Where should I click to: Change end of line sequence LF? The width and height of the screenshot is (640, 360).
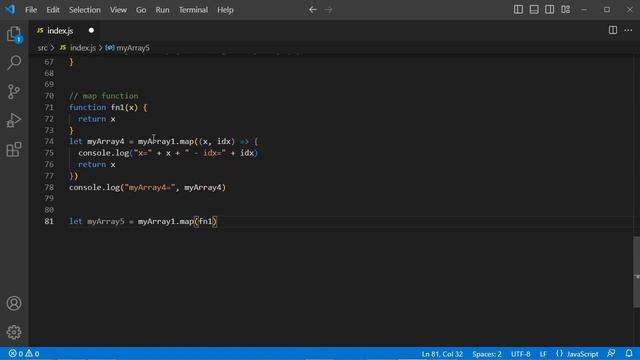tap(543, 354)
